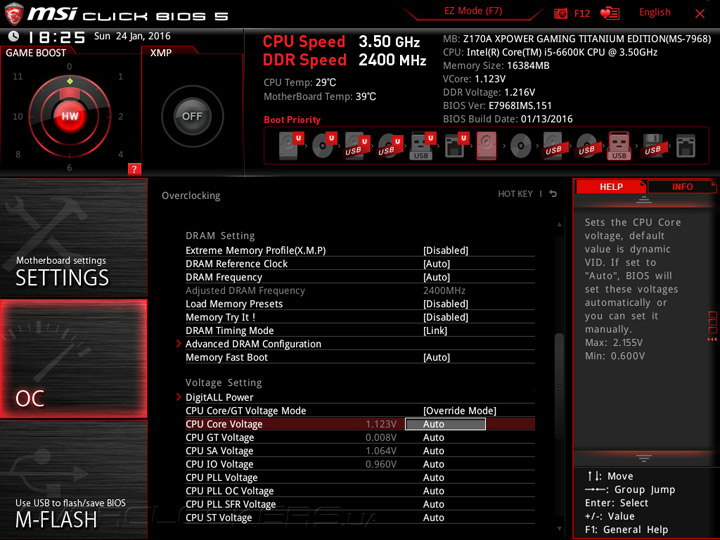The width and height of the screenshot is (720, 540).
Task: Click the scroll-up arrow of settings list
Action: (559, 225)
